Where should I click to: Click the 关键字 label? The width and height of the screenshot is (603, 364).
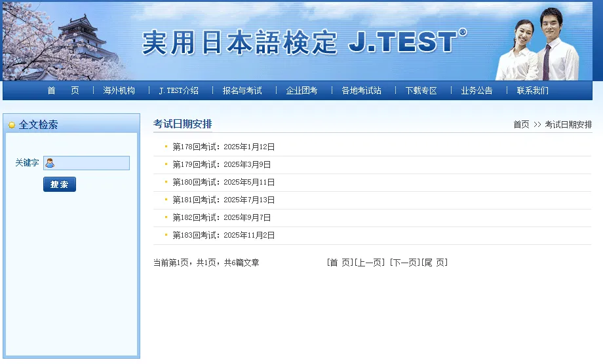tap(27, 163)
